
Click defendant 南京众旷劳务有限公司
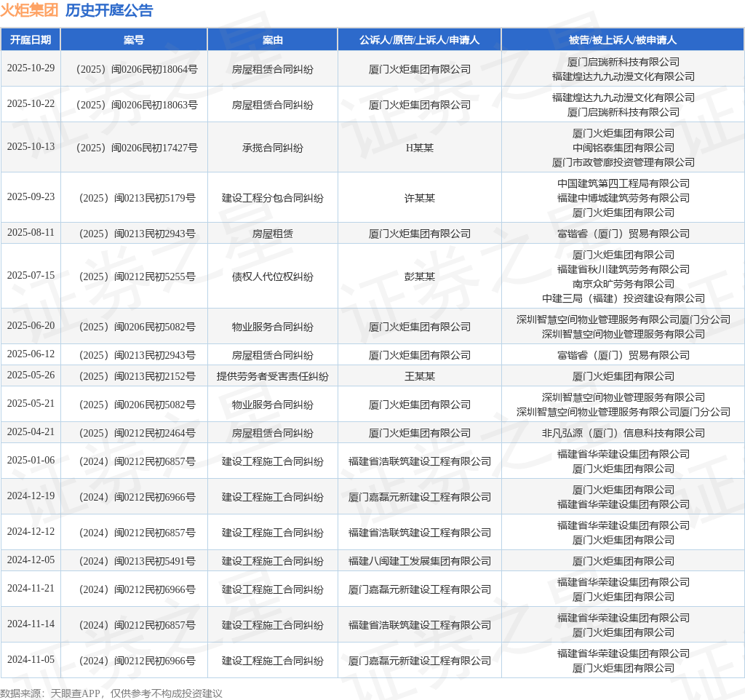pos(623,285)
